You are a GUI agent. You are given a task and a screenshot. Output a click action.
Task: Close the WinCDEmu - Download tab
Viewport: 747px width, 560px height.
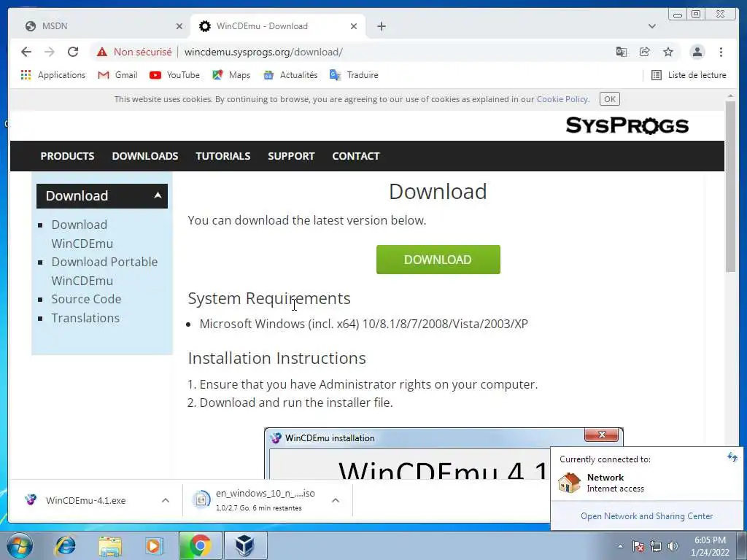pos(354,26)
